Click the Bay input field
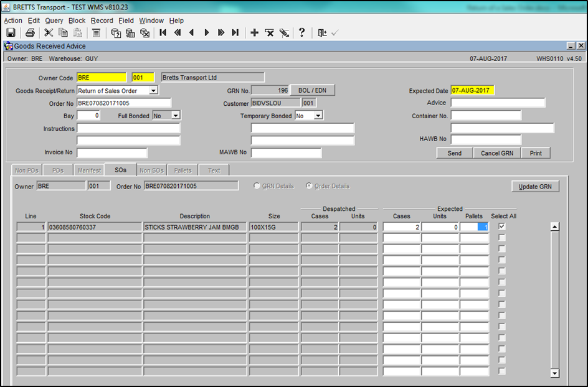 [88, 115]
